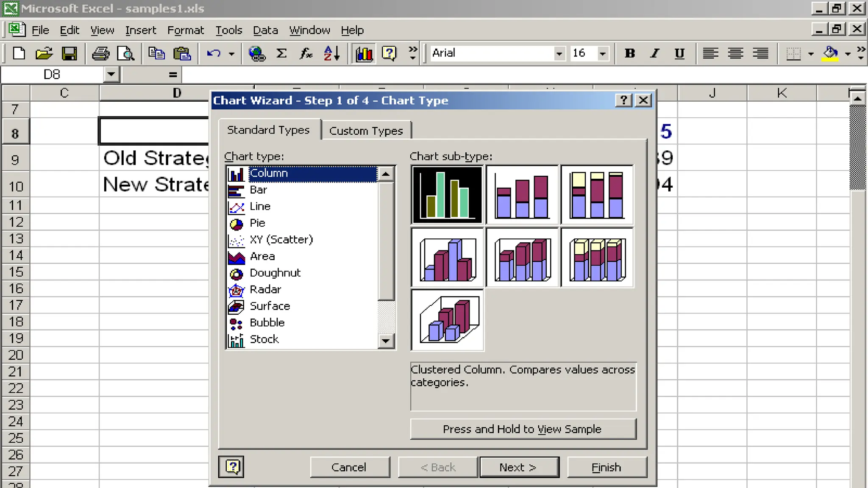
Task: Click the AutoSum sigma icon
Action: point(281,53)
